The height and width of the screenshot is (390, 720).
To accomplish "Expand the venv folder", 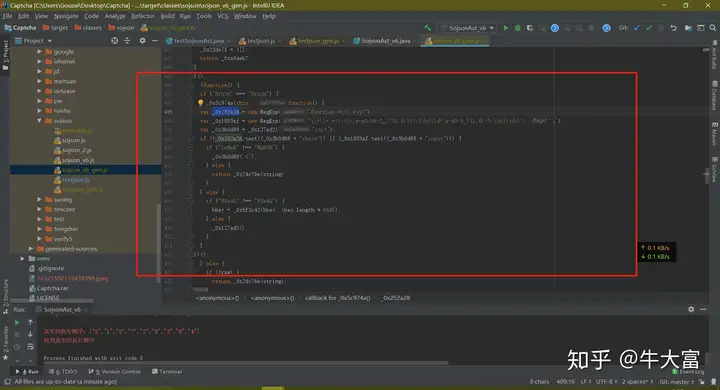I will [22, 258].
